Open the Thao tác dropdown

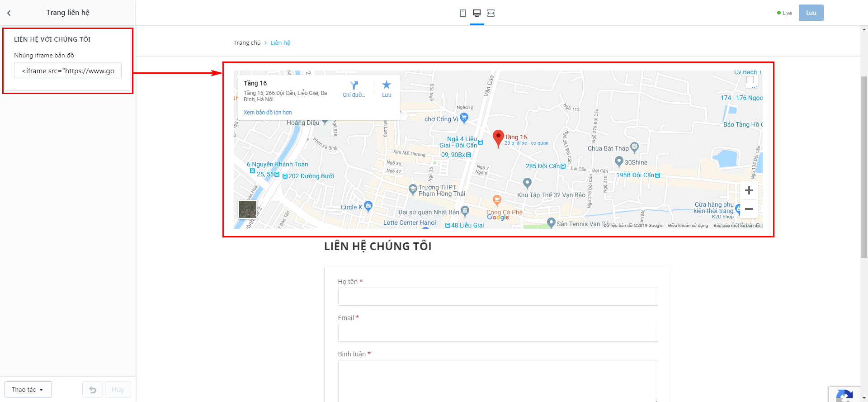point(28,389)
